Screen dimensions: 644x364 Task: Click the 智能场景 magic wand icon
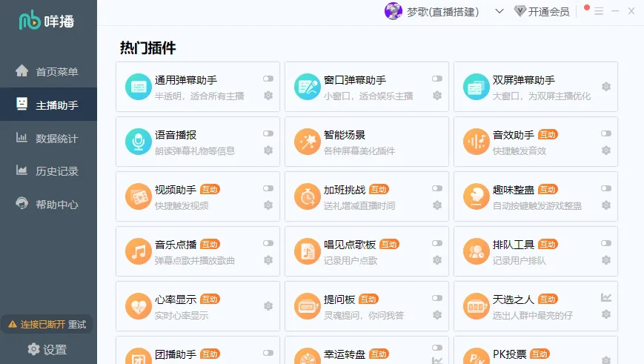(x=308, y=142)
